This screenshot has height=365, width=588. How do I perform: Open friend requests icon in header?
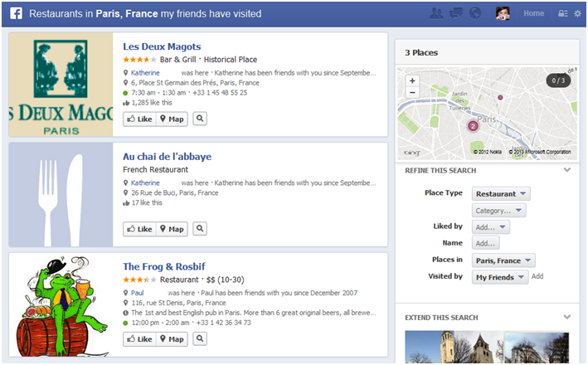[x=436, y=13]
